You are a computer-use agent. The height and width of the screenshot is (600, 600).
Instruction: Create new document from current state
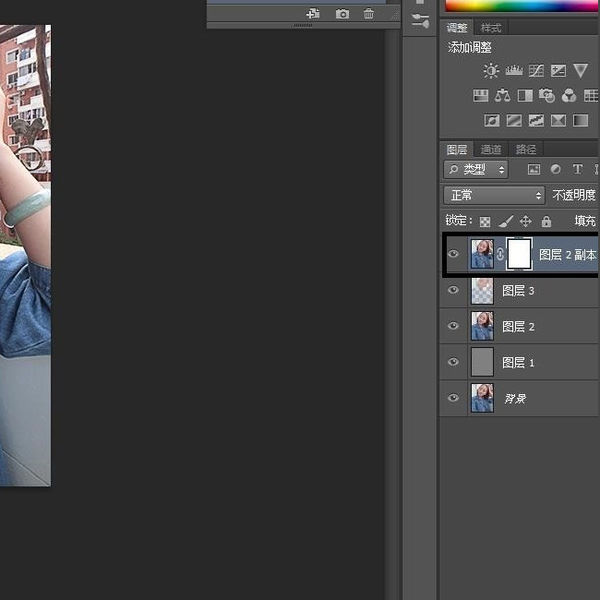point(313,14)
